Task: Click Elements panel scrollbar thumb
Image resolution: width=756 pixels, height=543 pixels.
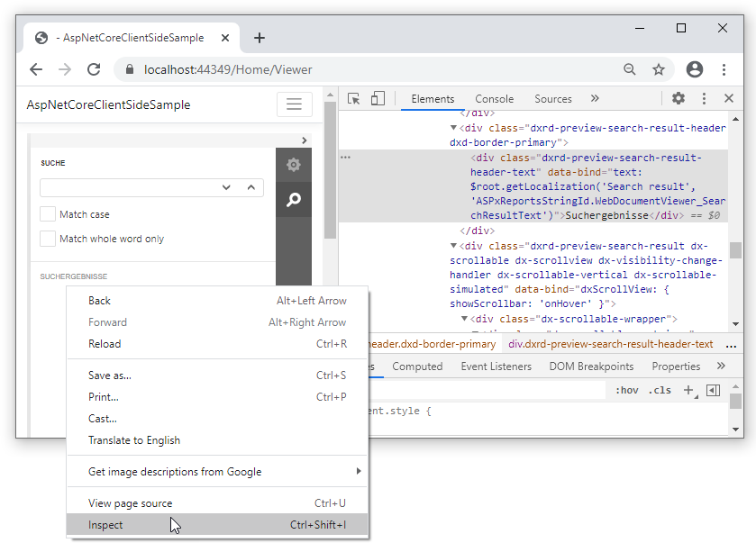Action: pos(735,250)
